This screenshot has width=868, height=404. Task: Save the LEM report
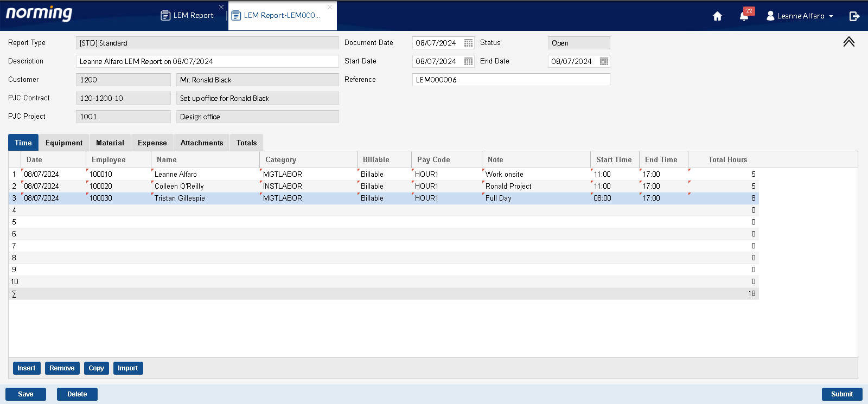tap(25, 394)
